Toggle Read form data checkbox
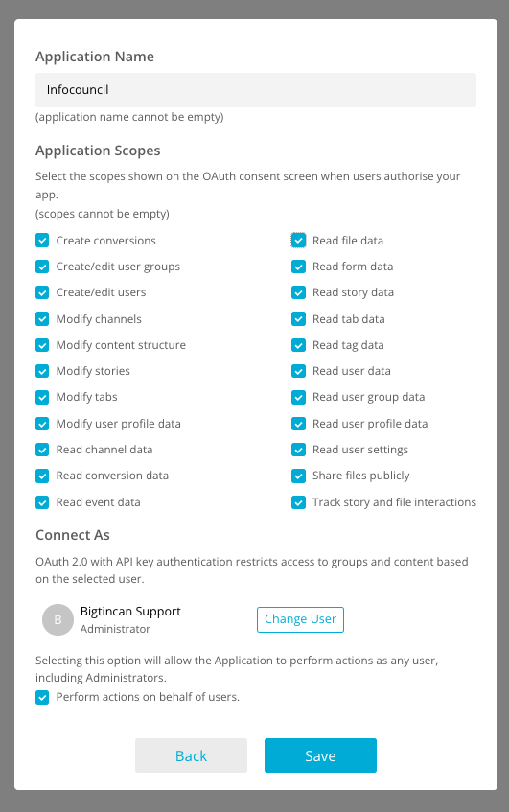Viewport: 509px width, 812px height. click(298, 267)
